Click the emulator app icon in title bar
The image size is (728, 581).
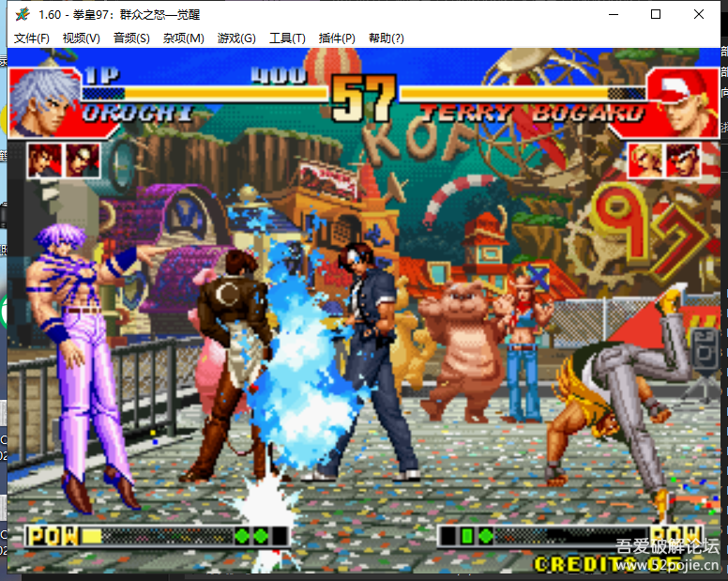(x=22, y=14)
